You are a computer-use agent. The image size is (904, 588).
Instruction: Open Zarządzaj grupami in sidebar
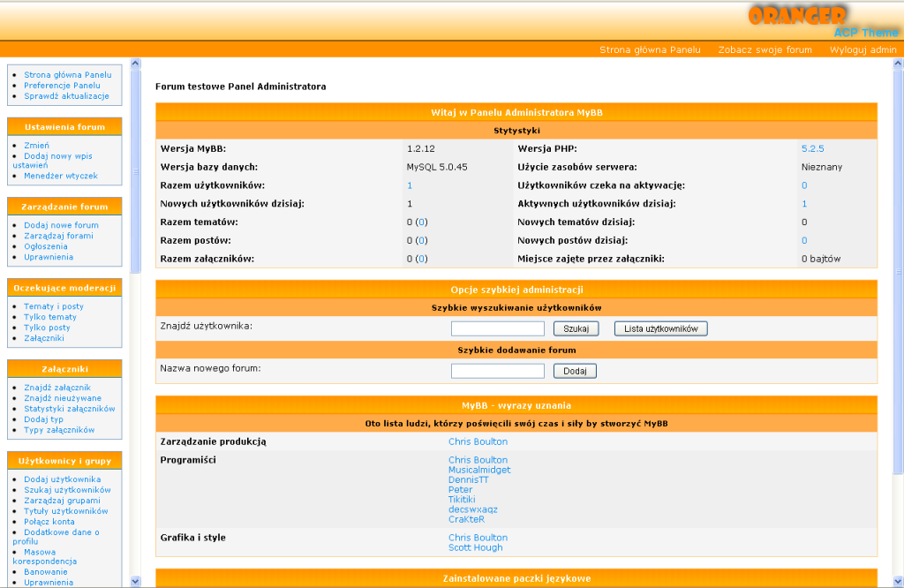(x=62, y=501)
